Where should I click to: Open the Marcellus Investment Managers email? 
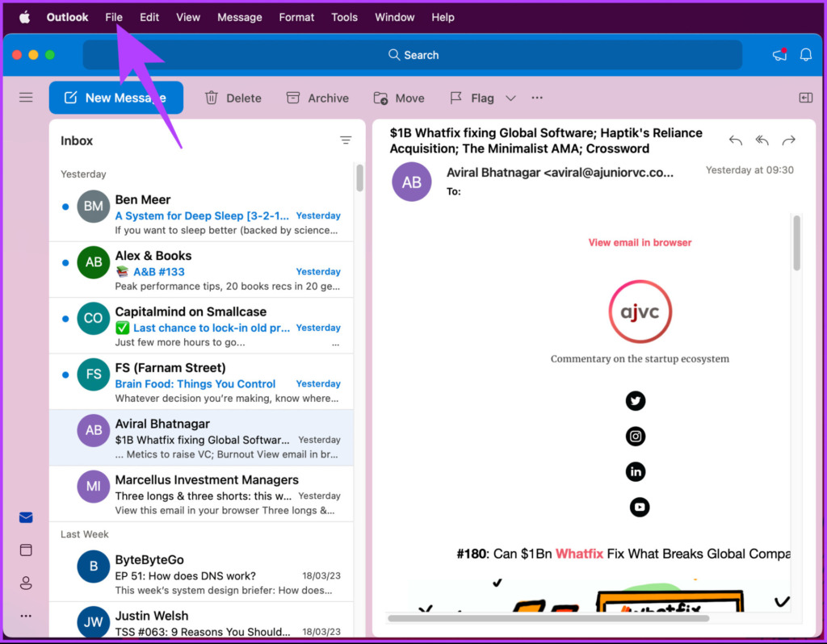pos(201,494)
